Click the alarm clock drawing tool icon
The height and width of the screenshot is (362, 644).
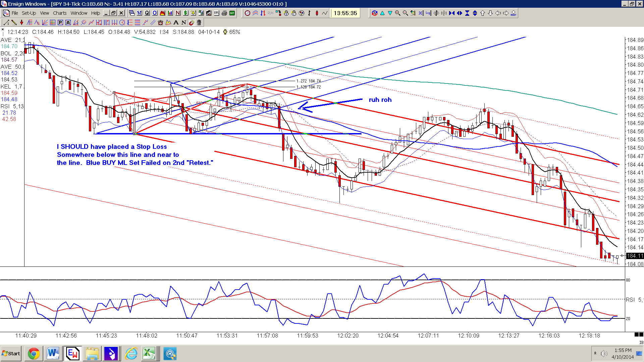[x=160, y=22]
